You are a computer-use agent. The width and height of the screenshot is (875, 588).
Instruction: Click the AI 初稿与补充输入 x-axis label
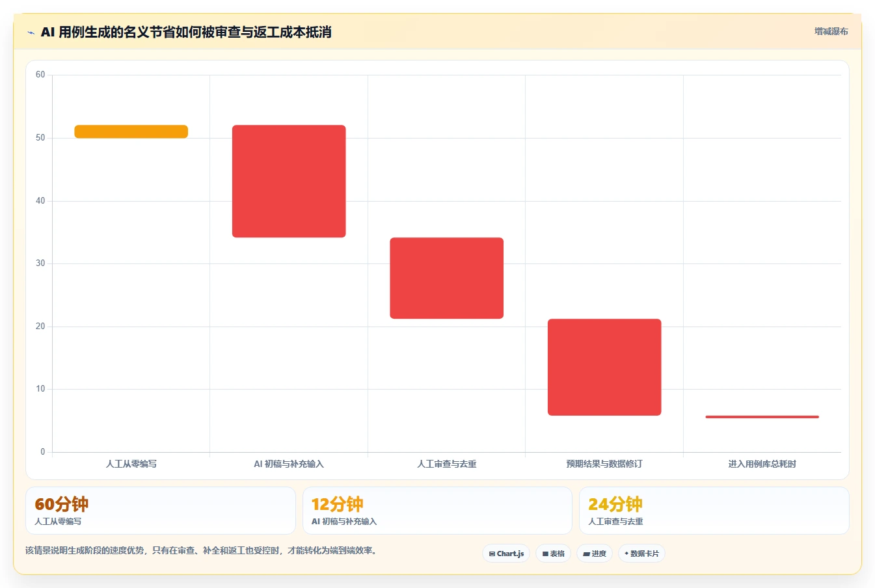[289, 464]
